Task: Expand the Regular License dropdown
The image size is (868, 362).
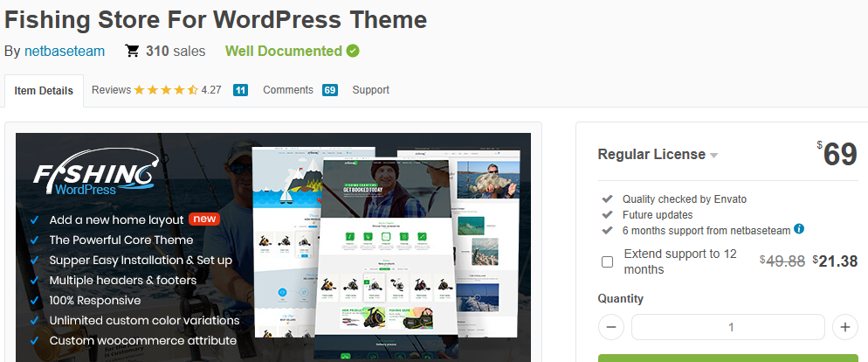Action: coord(714,156)
